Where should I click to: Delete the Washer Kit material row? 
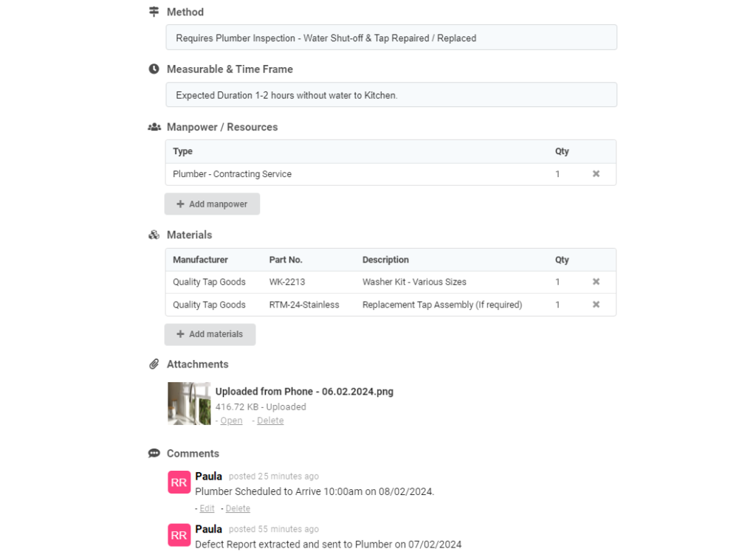tap(596, 282)
